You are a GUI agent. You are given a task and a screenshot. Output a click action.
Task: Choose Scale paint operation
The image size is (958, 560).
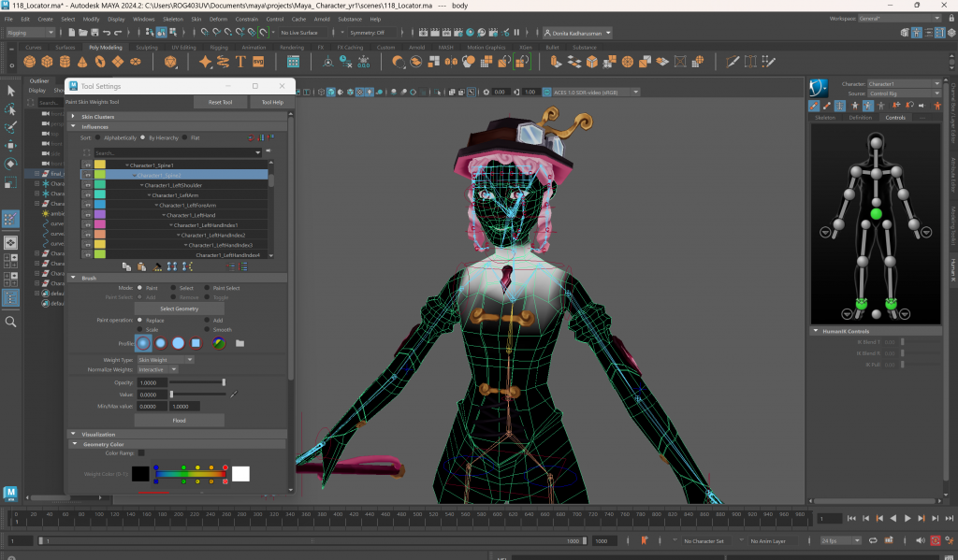(x=140, y=329)
